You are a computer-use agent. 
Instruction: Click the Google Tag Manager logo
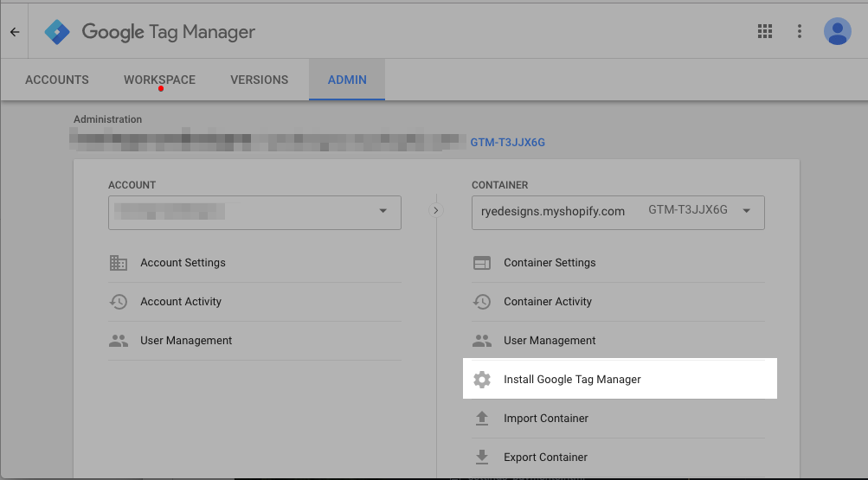pos(57,32)
